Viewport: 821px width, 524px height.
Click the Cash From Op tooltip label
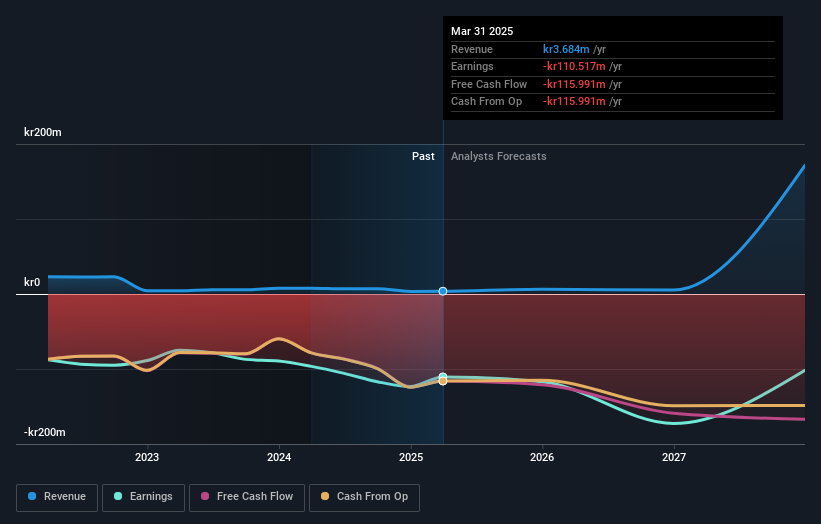coord(486,102)
